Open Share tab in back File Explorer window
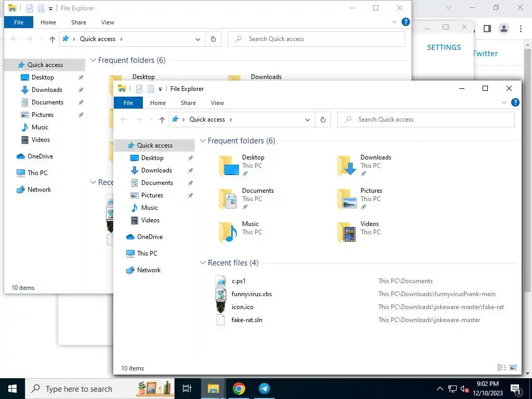 [79, 22]
